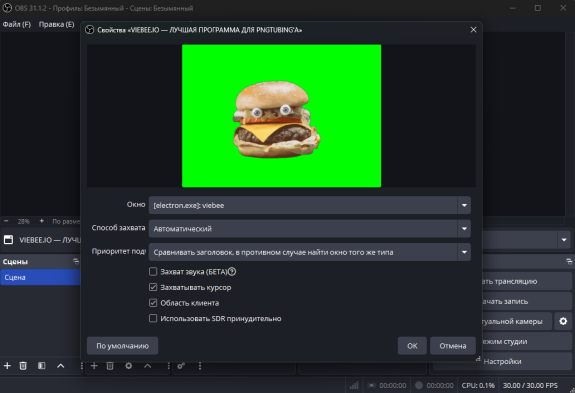Screen dimensions: 575x393
Task: Toggle Область клиента checkbox
Action: 153,303
